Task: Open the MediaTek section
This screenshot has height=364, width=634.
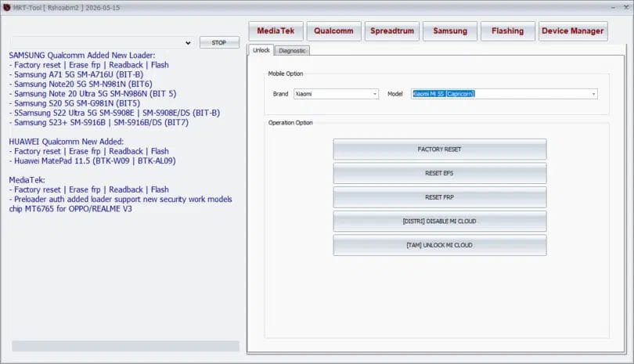Action: click(276, 31)
